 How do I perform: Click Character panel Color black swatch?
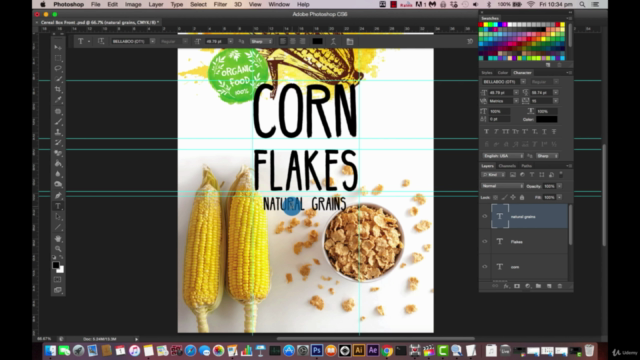(547, 119)
